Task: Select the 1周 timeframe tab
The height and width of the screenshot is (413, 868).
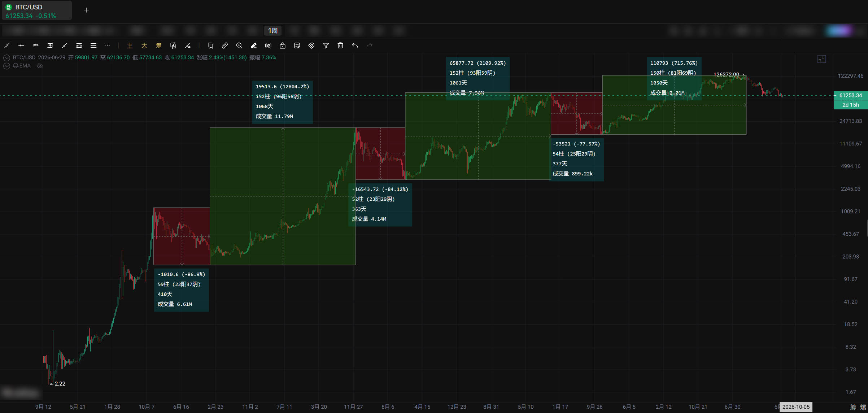Action: [273, 31]
